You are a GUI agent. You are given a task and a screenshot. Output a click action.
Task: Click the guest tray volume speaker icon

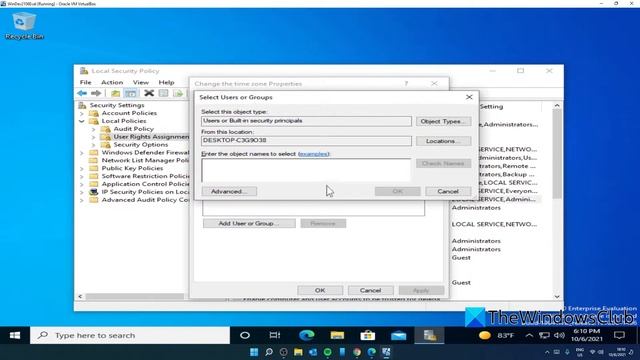click(x=560, y=336)
